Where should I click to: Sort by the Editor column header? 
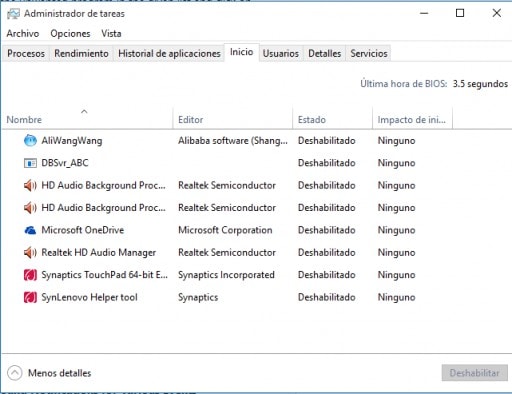(233, 118)
